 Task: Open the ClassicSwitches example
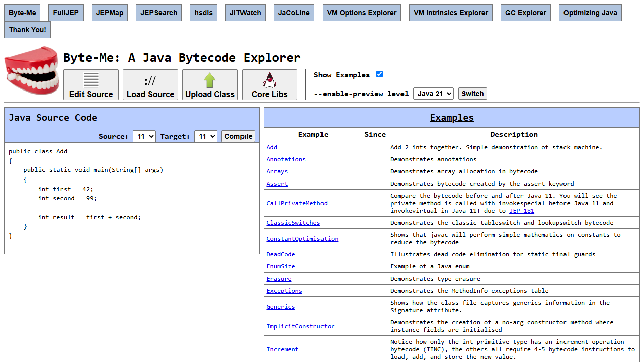click(x=293, y=223)
